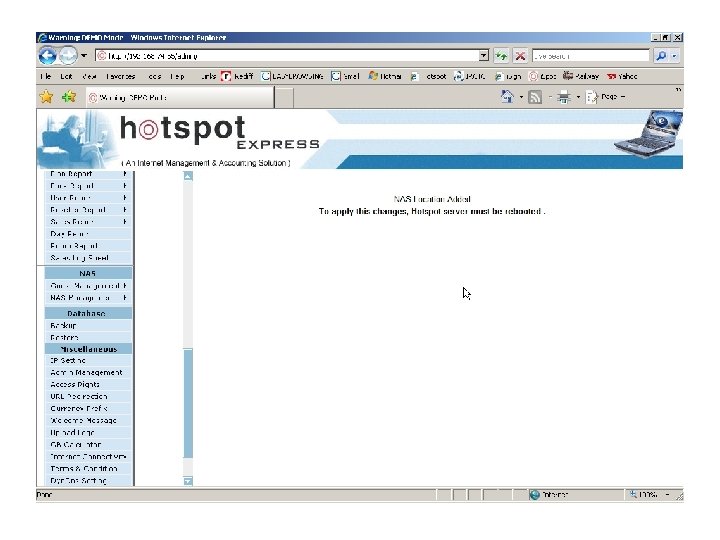Open Upload Logo in sidebar
Viewport: 720px width, 540px height.
[x=72, y=433]
